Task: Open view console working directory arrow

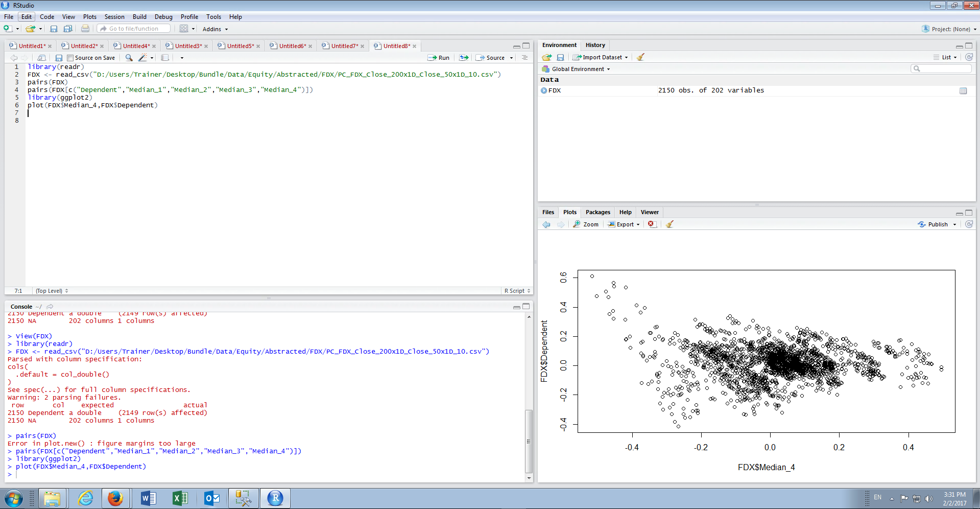Action: (50, 307)
